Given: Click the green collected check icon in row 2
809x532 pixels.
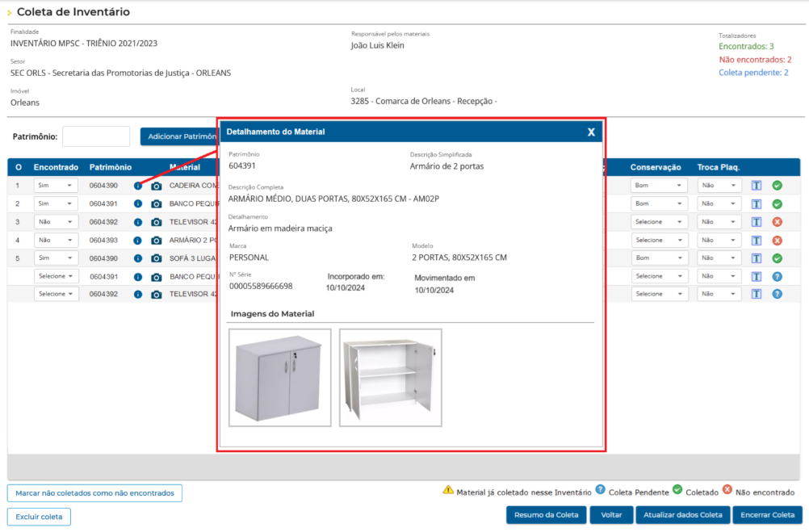Looking at the screenshot, I should [777, 203].
